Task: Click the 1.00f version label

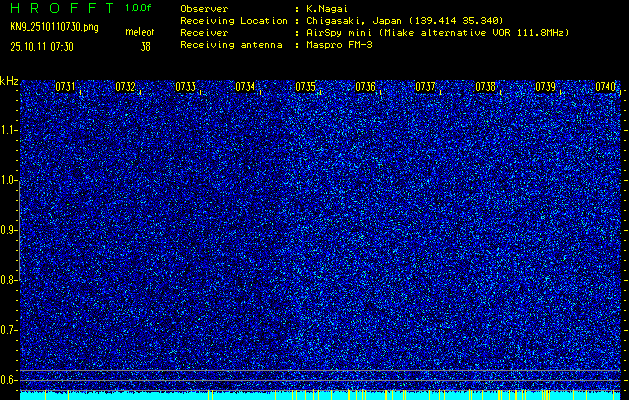Action: [139, 8]
